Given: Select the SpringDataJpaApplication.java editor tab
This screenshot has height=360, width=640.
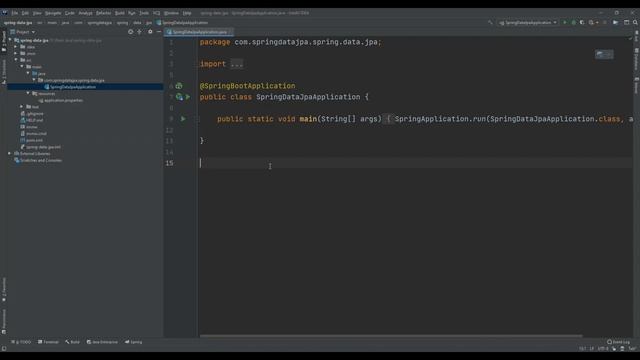Looking at the screenshot, I should coord(199,32).
